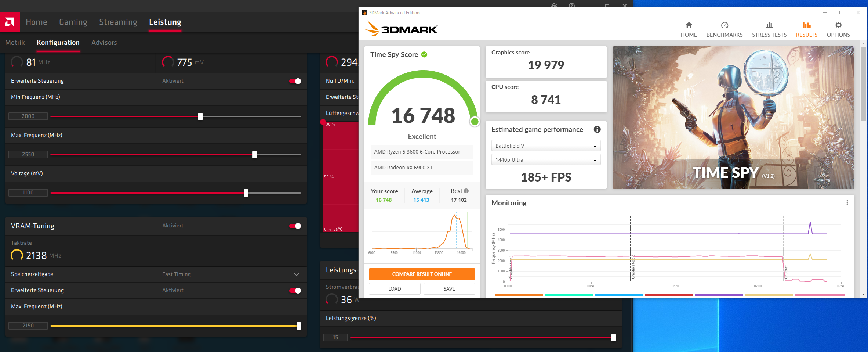Open the 1440p Ultra resolution dropdown
The width and height of the screenshot is (868, 352).
pyautogui.click(x=546, y=160)
